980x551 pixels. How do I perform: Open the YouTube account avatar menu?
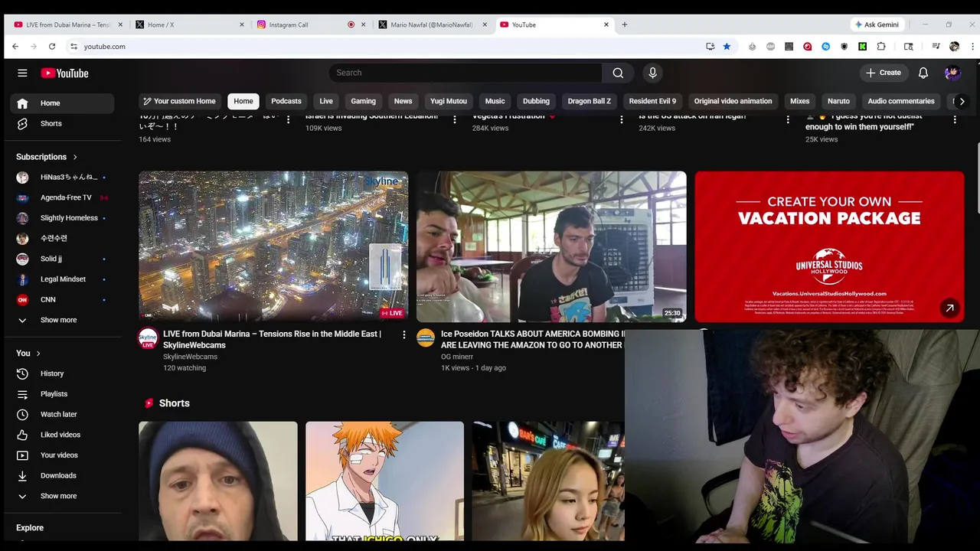coord(952,73)
